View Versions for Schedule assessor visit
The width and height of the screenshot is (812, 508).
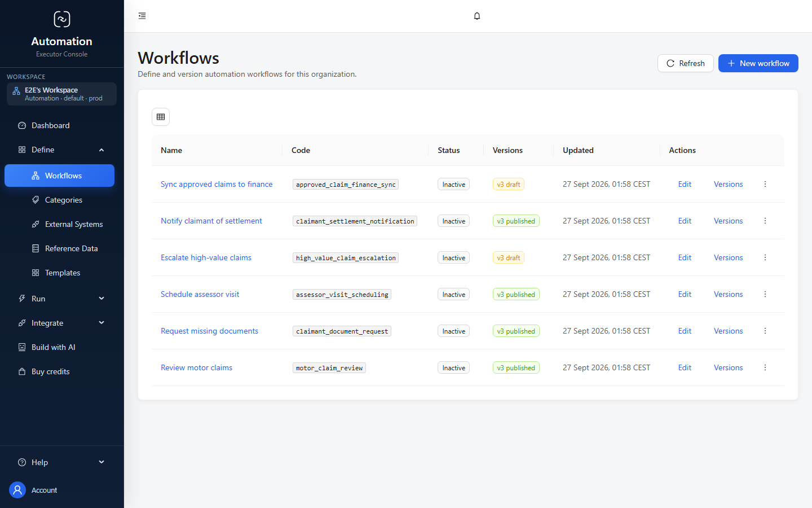pyautogui.click(x=729, y=294)
